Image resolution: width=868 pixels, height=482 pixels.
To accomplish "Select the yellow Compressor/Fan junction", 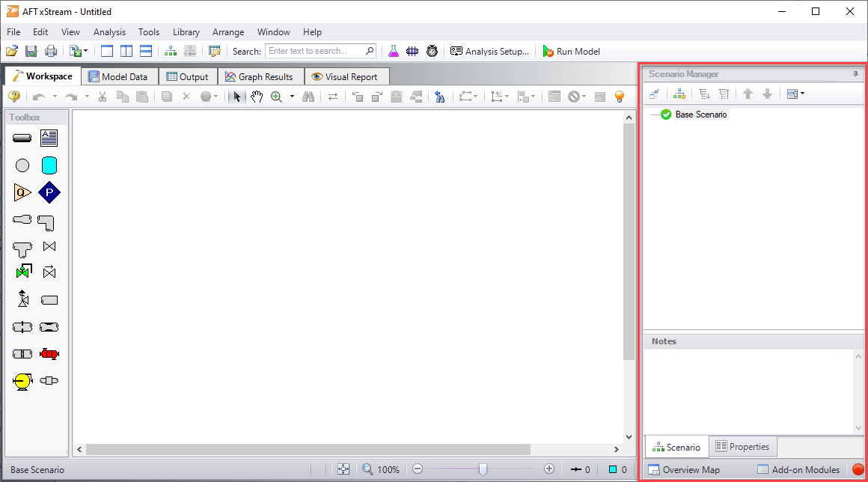I will pyautogui.click(x=22, y=381).
